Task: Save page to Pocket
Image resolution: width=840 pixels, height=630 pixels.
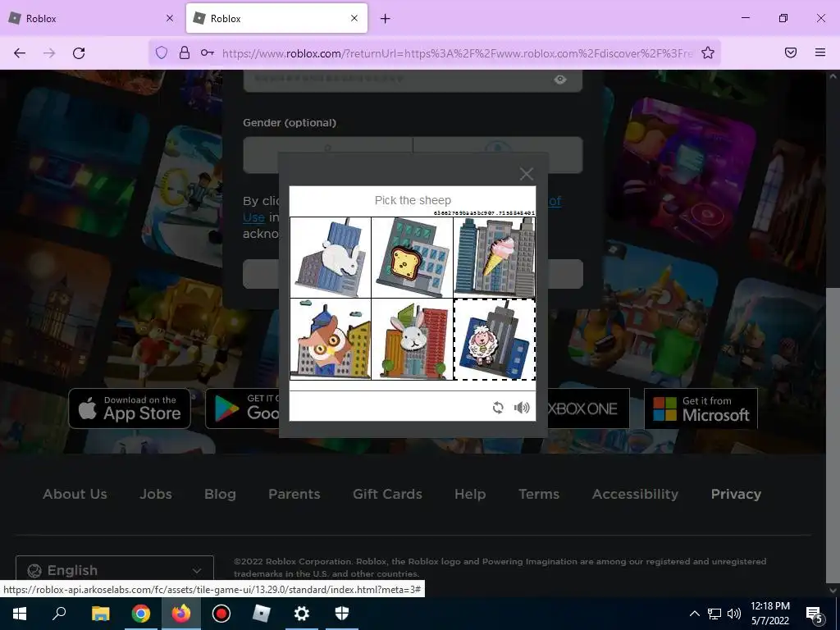Action: pyautogui.click(x=791, y=52)
